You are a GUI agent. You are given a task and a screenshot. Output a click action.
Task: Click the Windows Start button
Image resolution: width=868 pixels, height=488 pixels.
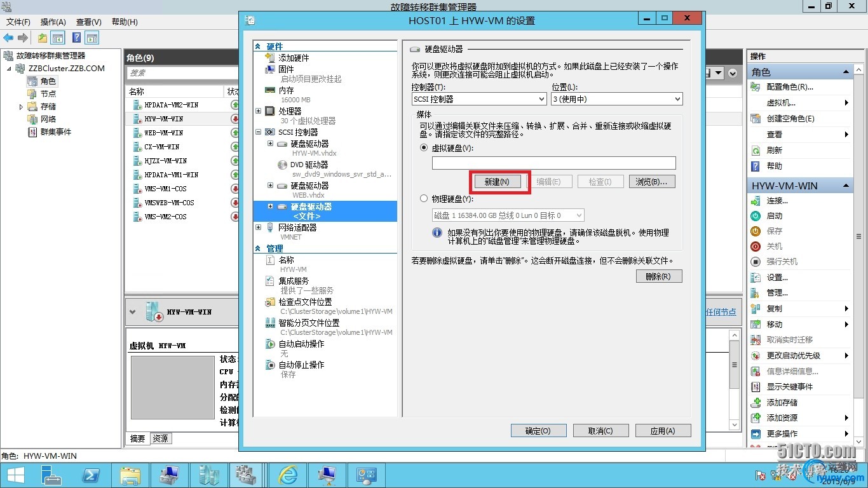click(15, 475)
